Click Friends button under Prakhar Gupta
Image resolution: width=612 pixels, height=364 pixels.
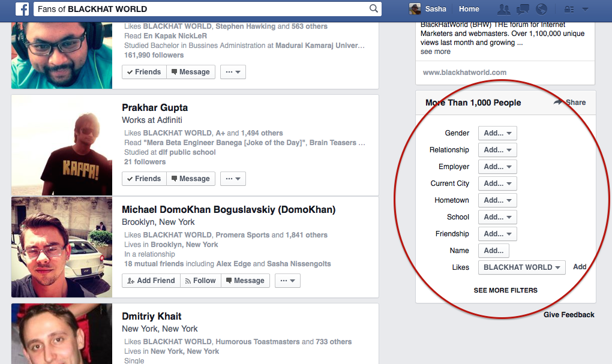coord(144,179)
